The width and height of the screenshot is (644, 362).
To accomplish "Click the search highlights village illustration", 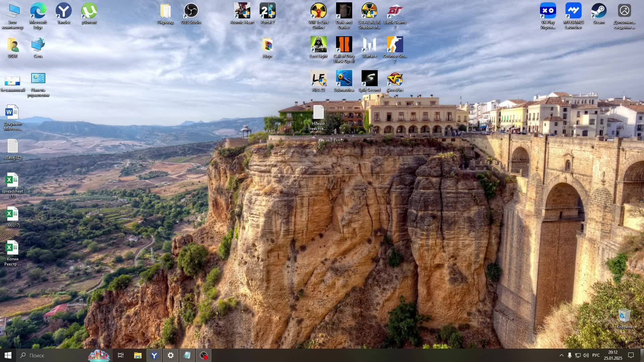I will [99, 355].
